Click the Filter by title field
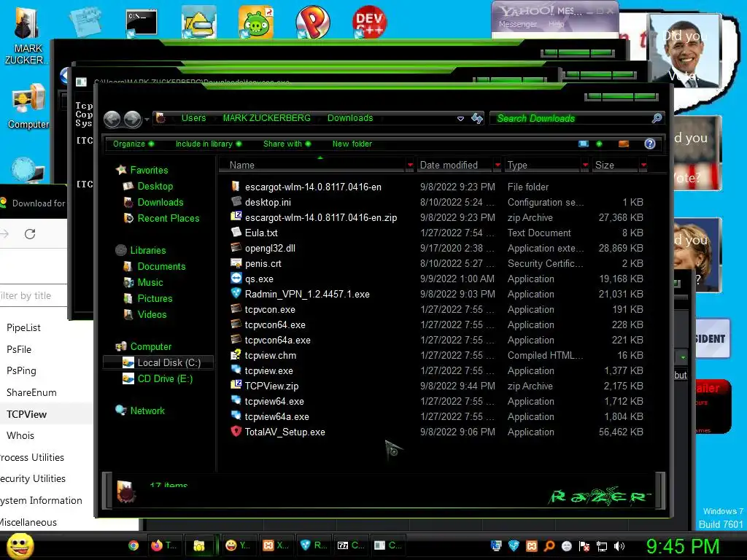The width and height of the screenshot is (747, 560). 34,296
